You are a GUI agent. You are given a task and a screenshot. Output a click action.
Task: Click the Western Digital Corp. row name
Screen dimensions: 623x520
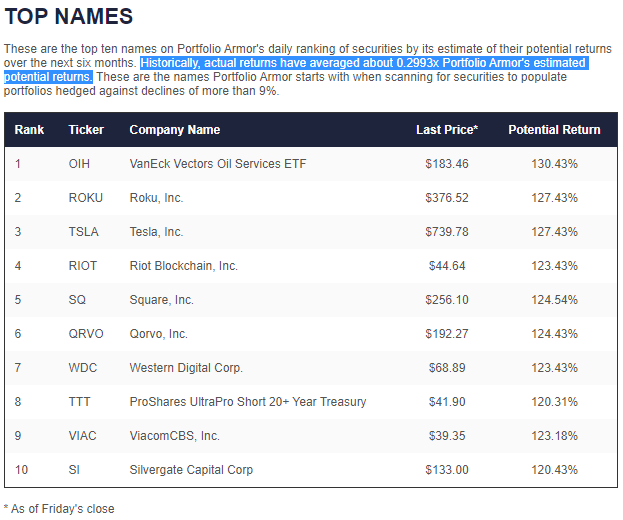pos(186,368)
